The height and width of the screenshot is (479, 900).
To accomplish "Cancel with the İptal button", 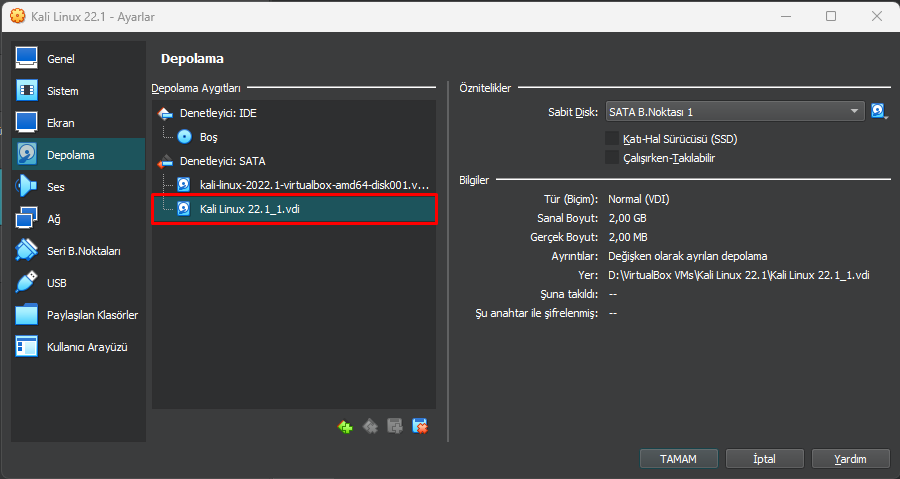I will (x=765, y=459).
